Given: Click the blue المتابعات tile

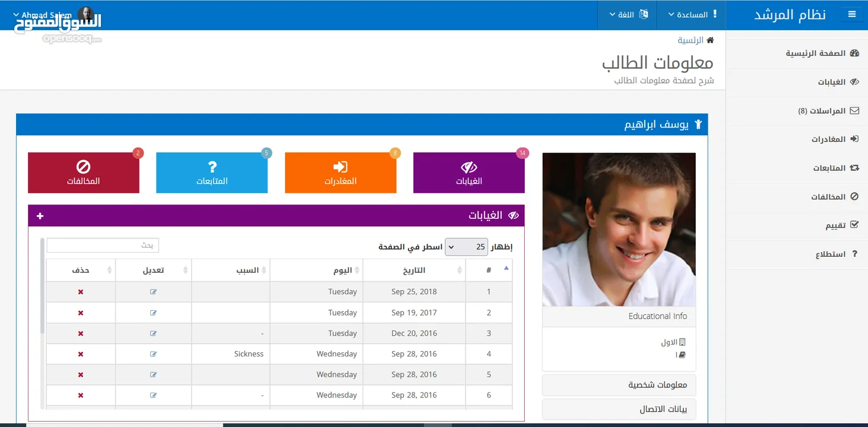Looking at the screenshot, I should (212, 173).
